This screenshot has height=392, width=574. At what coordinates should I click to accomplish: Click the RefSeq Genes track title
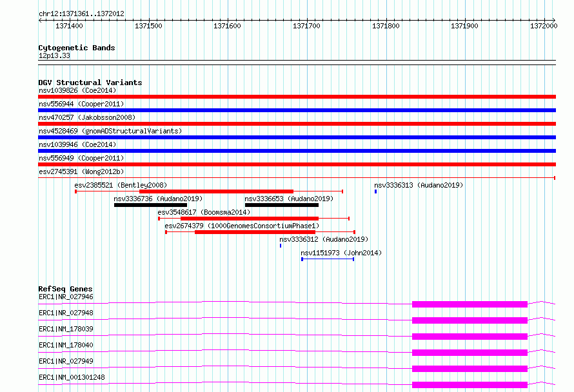click(x=65, y=289)
